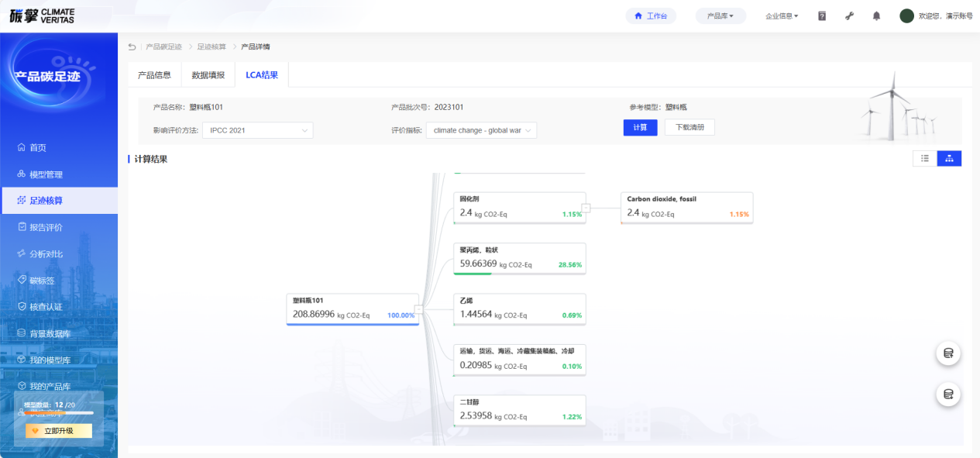Collapse the 塑料瓶101 root node

418,309
